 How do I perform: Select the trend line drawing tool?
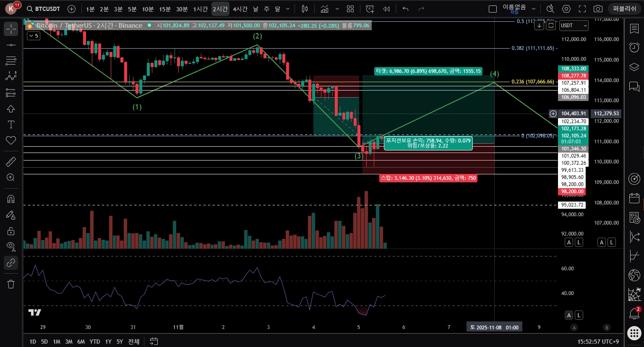[11, 45]
